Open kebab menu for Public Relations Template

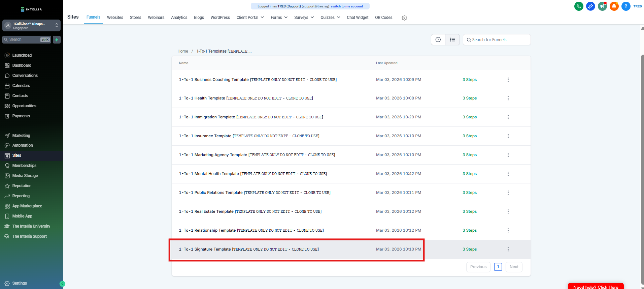508,193
